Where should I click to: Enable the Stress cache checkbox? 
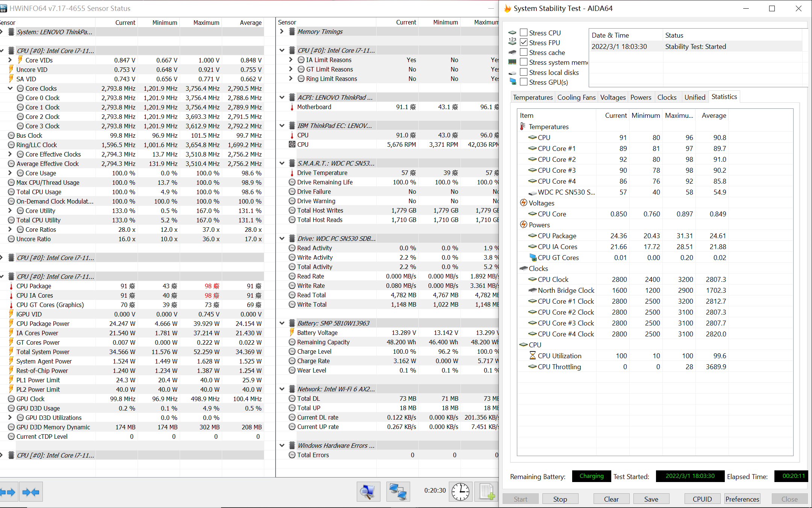[x=524, y=52]
